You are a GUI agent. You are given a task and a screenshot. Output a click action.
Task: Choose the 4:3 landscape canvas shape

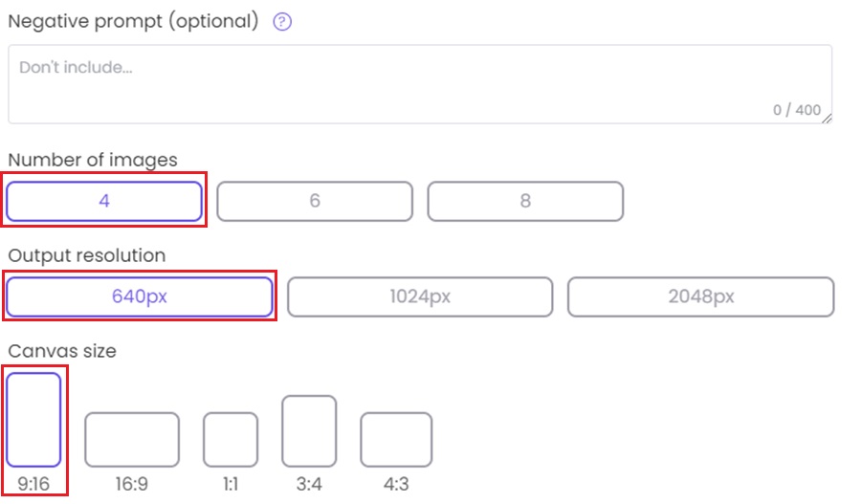[x=396, y=439]
